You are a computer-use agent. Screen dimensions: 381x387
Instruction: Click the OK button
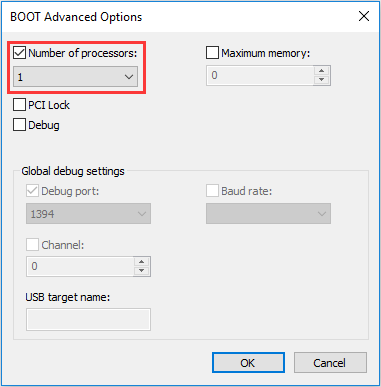tap(248, 363)
